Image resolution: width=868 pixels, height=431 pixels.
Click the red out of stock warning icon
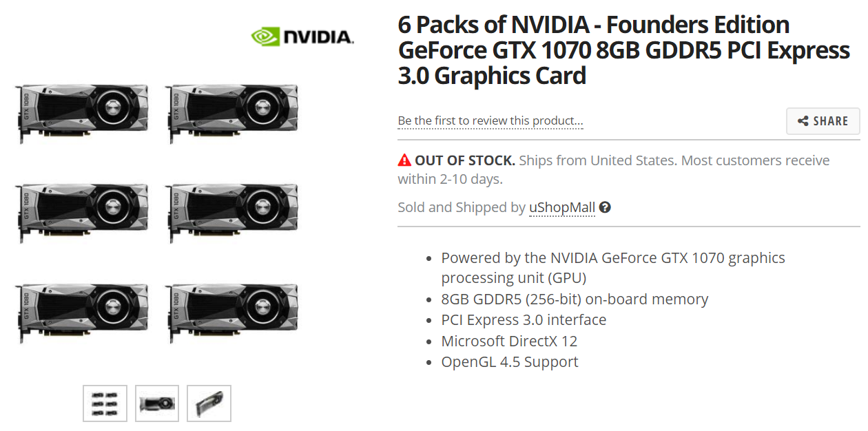coord(404,161)
